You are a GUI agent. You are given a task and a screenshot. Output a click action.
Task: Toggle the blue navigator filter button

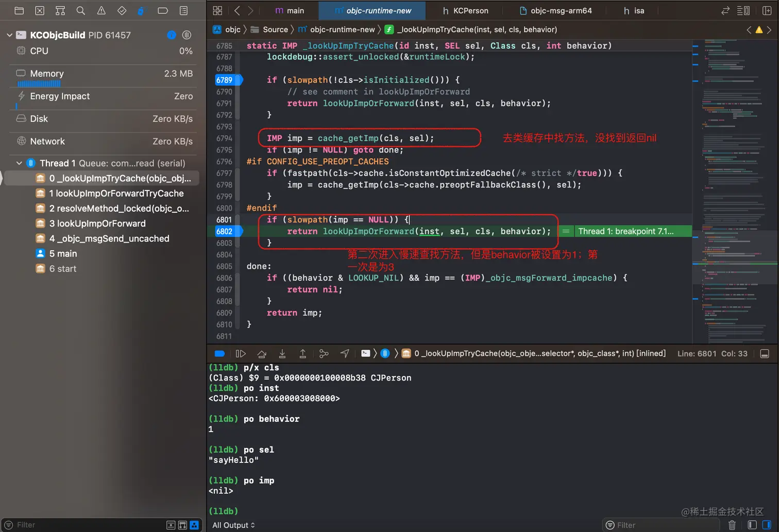coord(194,525)
